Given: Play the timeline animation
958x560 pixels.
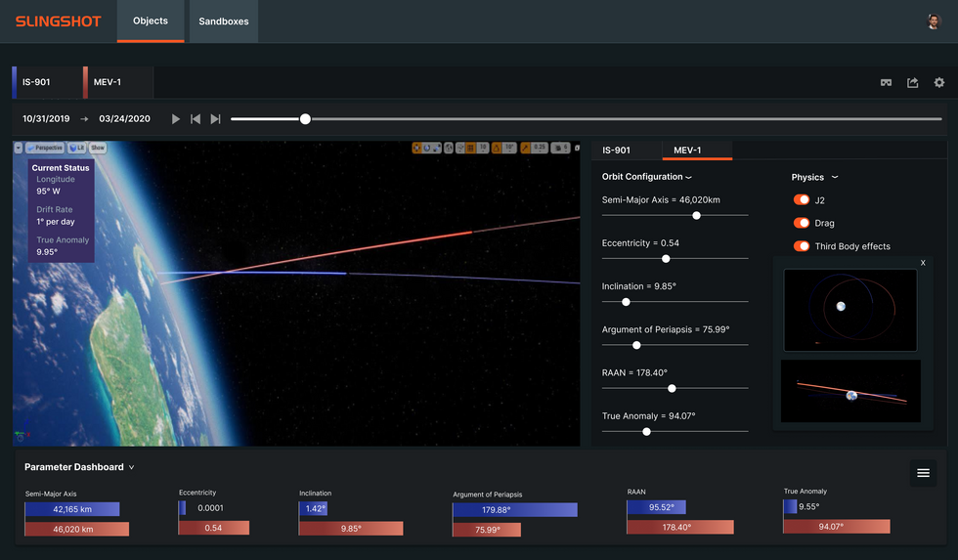Looking at the screenshot, I should (x=176, y=119).
